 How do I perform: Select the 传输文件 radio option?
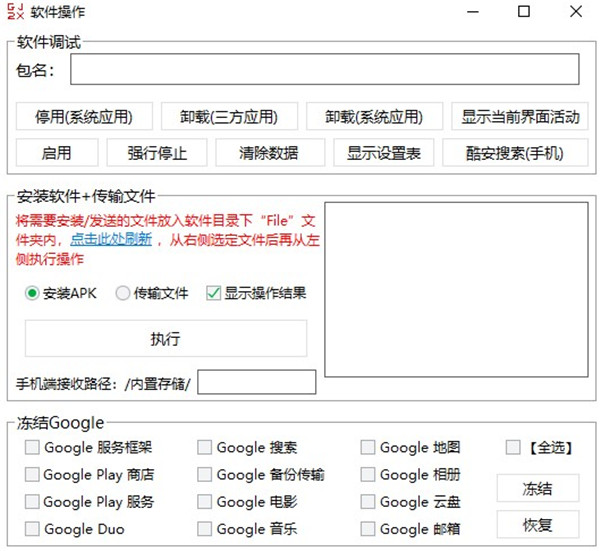(123, 294)
